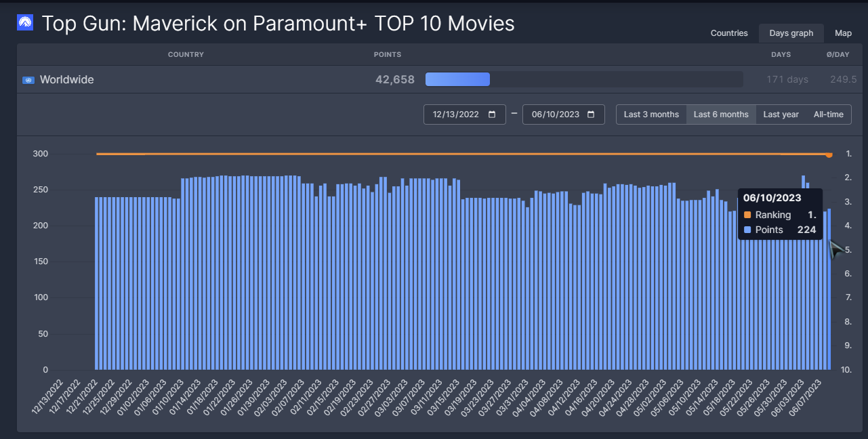Click the 250 label on the points axis
Image resolution: width=868 pixels, height=439 pixels.
tap(41, 190)
